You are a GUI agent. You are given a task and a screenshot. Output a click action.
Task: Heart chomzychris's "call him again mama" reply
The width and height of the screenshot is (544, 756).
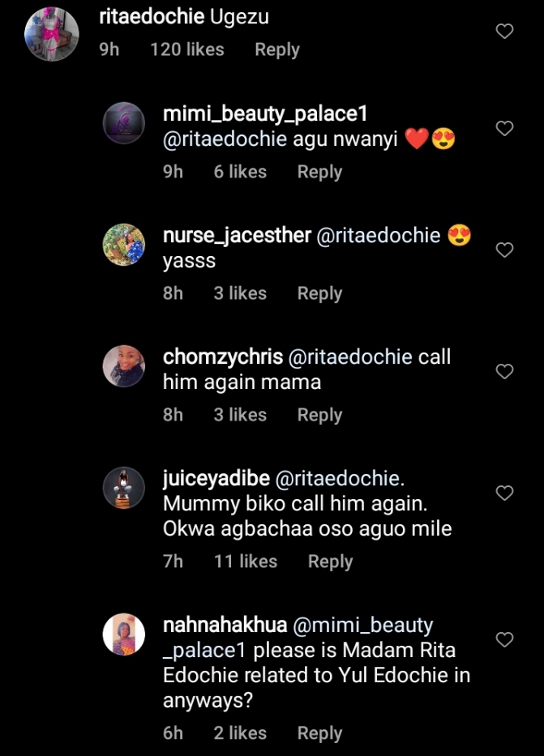pyautogui.click(x=504, y=371)
